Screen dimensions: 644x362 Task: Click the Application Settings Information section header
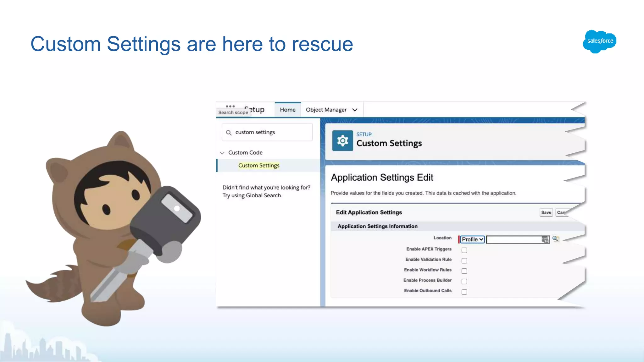(x=377, y=226)
